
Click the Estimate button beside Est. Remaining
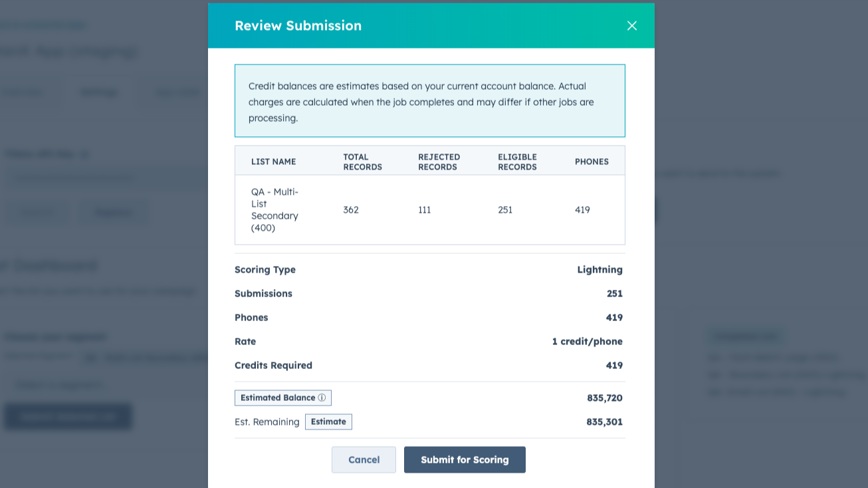click(328, 422)
